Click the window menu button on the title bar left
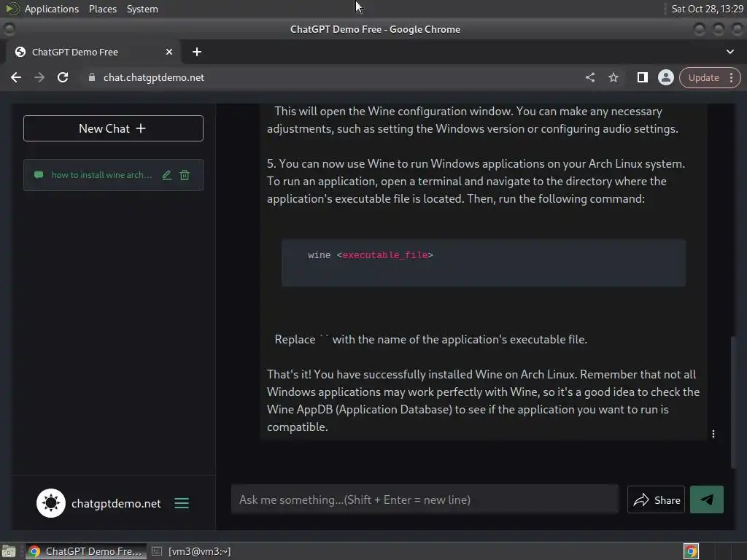 (9, 29)
